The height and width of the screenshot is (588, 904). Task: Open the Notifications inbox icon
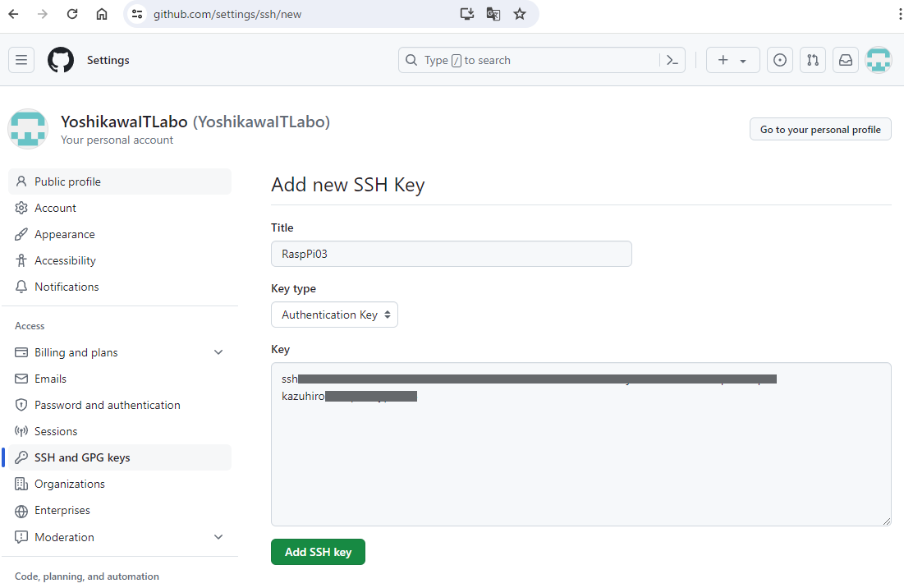click(845, 60)
